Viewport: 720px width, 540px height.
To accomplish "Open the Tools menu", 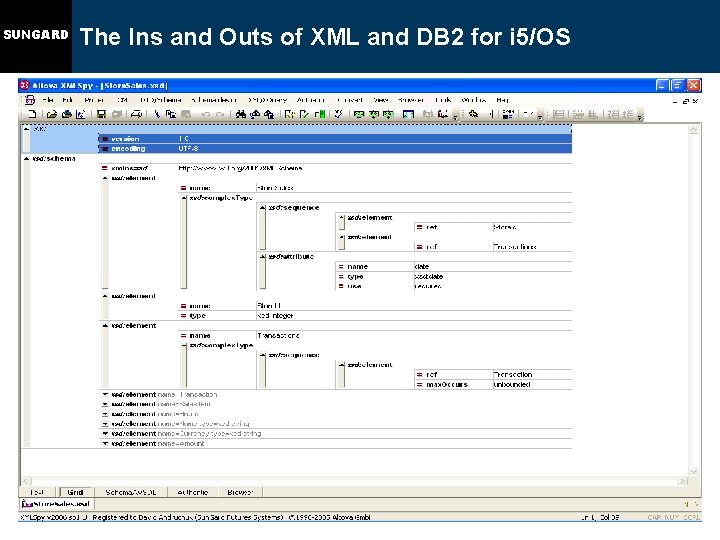I will (443, 100).
